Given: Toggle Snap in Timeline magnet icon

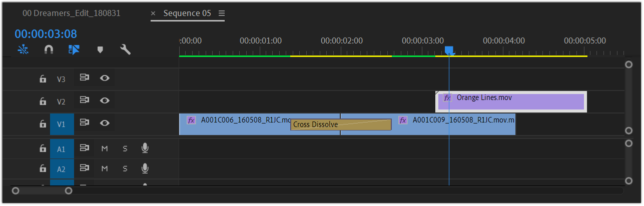Looking at the screenshot, I should 49,49.
